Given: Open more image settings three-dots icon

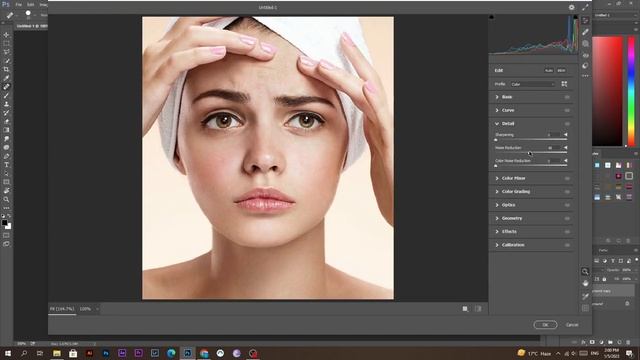Looking at the screenshot, I should click(x=585, y=76).
